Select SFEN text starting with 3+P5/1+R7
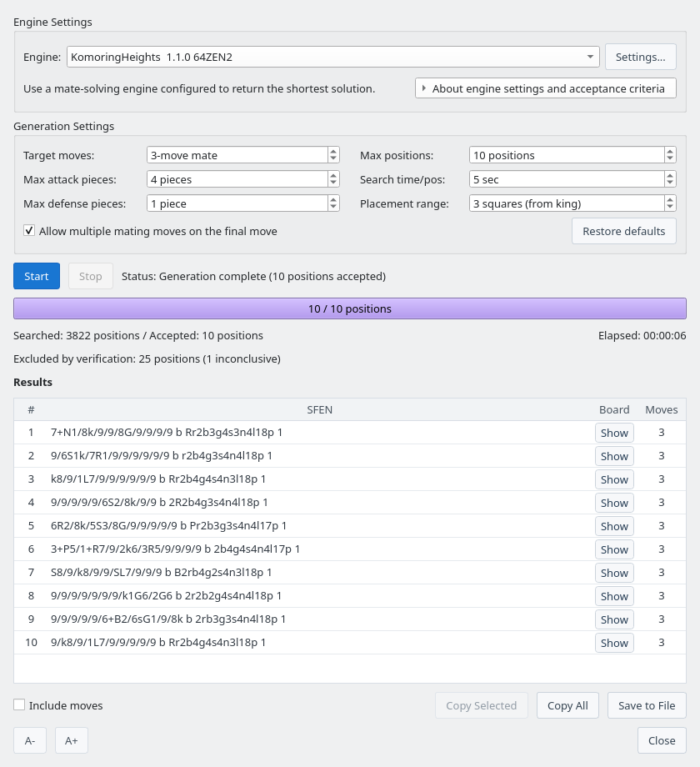700x767 pixels. [x=176, y=549]
